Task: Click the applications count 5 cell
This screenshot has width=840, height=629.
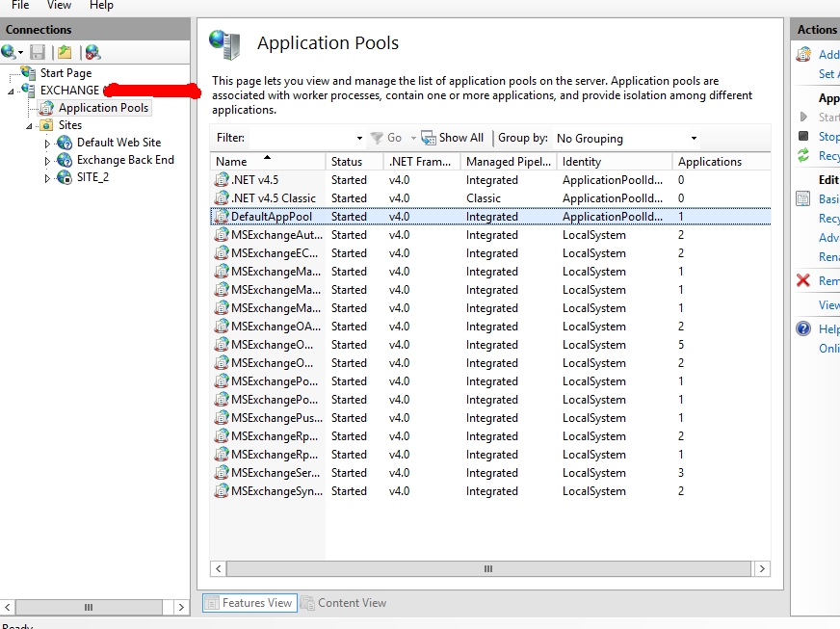Action: 681,345
